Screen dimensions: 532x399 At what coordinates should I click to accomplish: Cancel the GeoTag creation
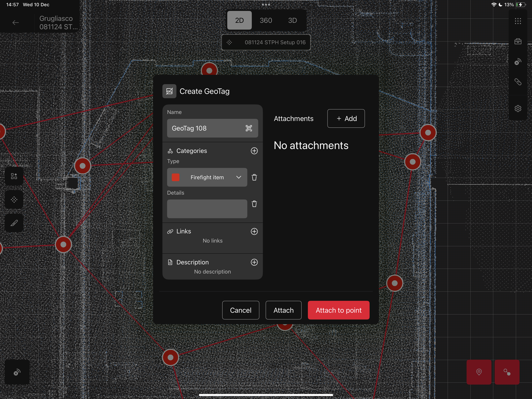tap(240, 310)
